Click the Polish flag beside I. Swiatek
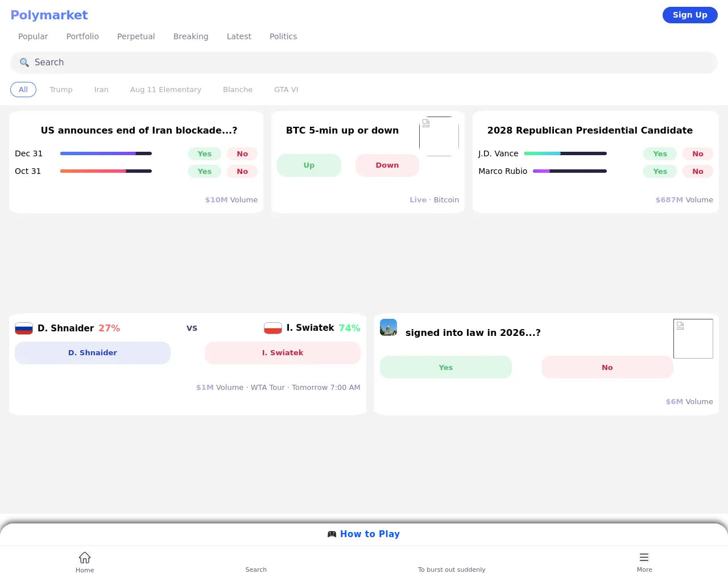The height and width of the screenshot is (582, 728). click(273, 329)
